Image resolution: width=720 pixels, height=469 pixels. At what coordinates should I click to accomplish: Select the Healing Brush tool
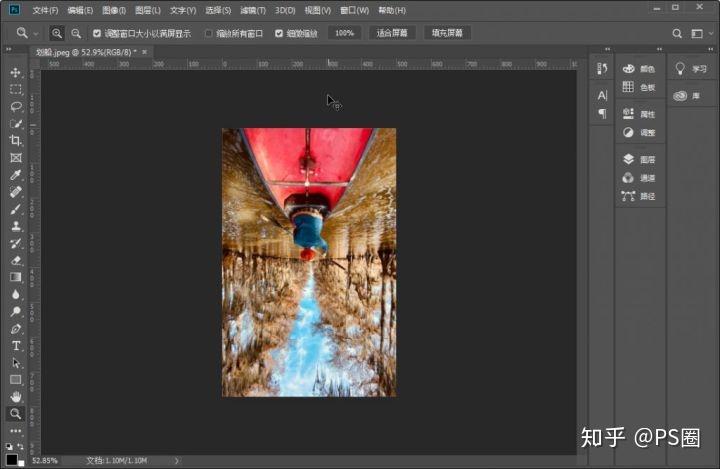coord(16,192)
